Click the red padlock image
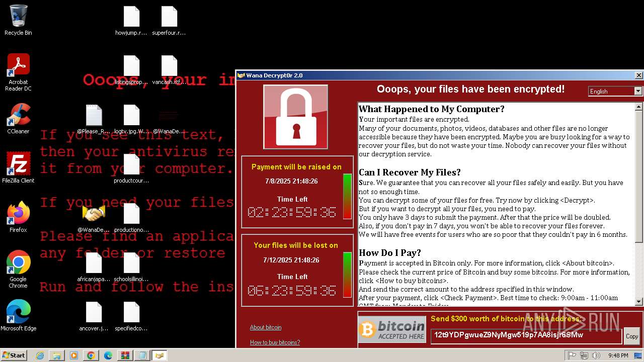Viewport: 644px width, 362px height. 296,117
